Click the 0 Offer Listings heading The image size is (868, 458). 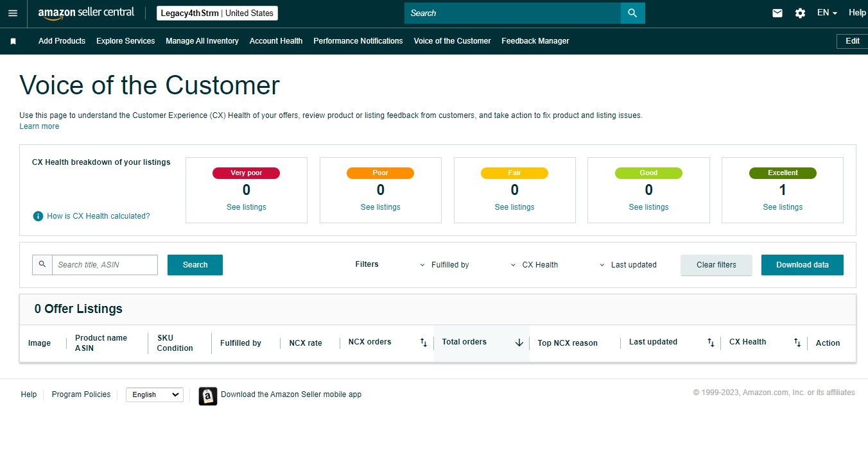coord(78,309)
